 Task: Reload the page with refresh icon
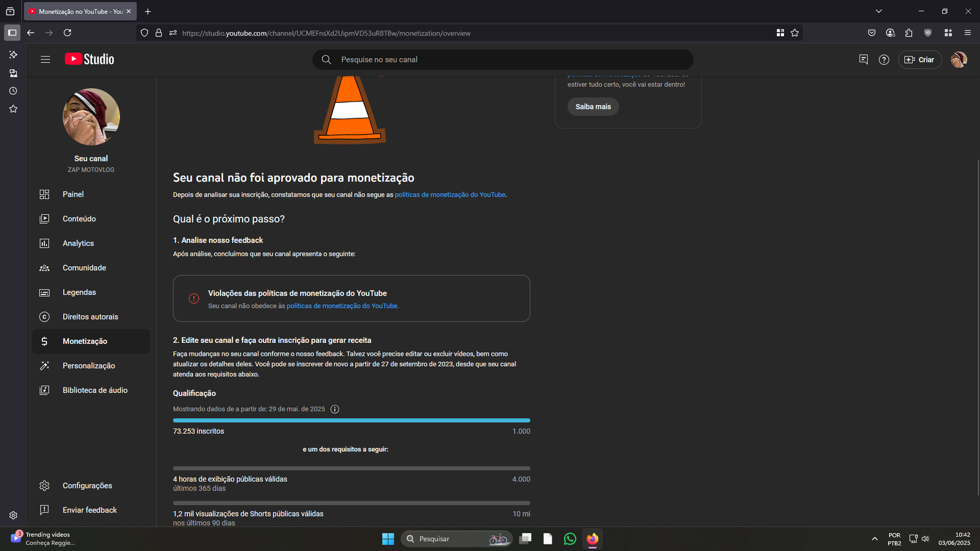tap(67, 33)
